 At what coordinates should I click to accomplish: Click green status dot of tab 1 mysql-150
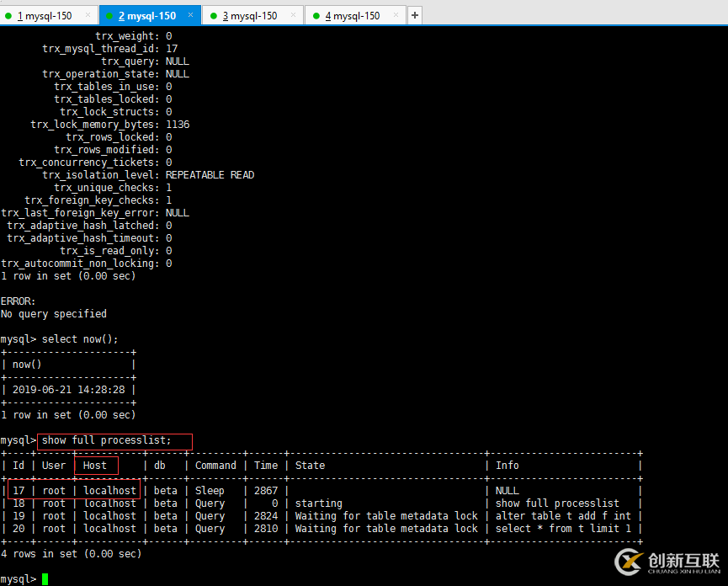pos(8,16)
